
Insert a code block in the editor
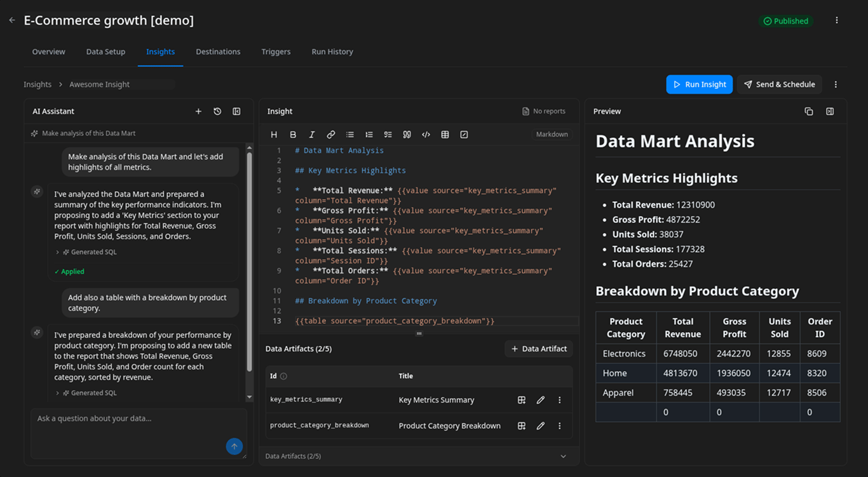pos(426,134)
